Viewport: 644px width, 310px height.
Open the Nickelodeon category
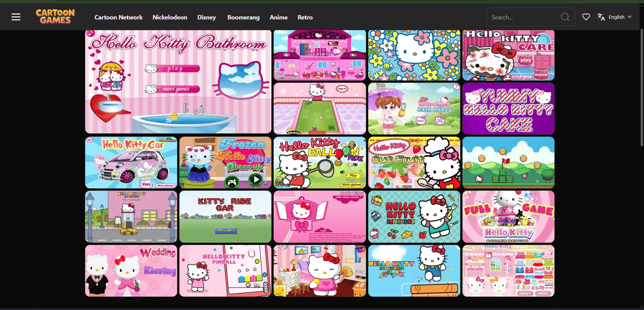click(x=170, y=17)
